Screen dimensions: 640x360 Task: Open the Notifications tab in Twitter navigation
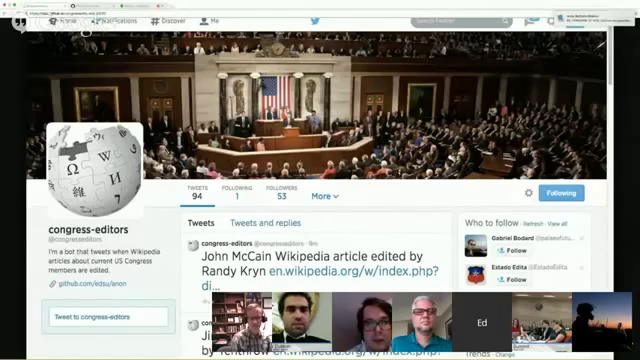tap(114, 21)
